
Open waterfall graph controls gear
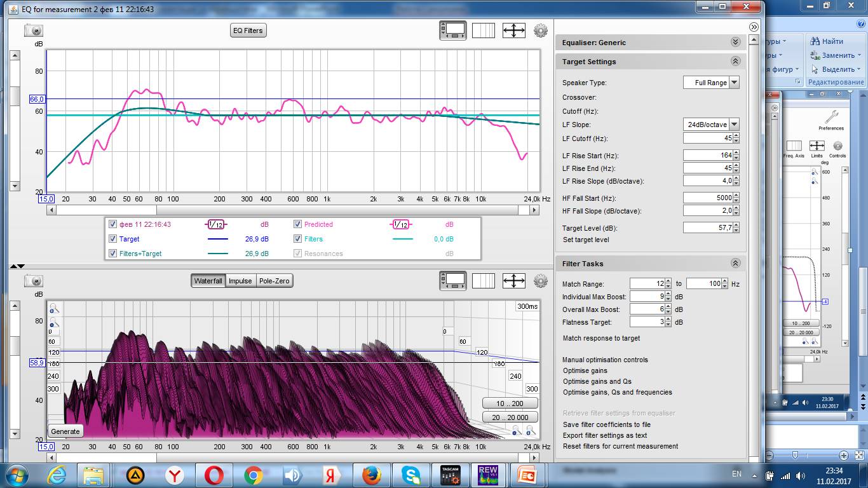tap(540, 280)
